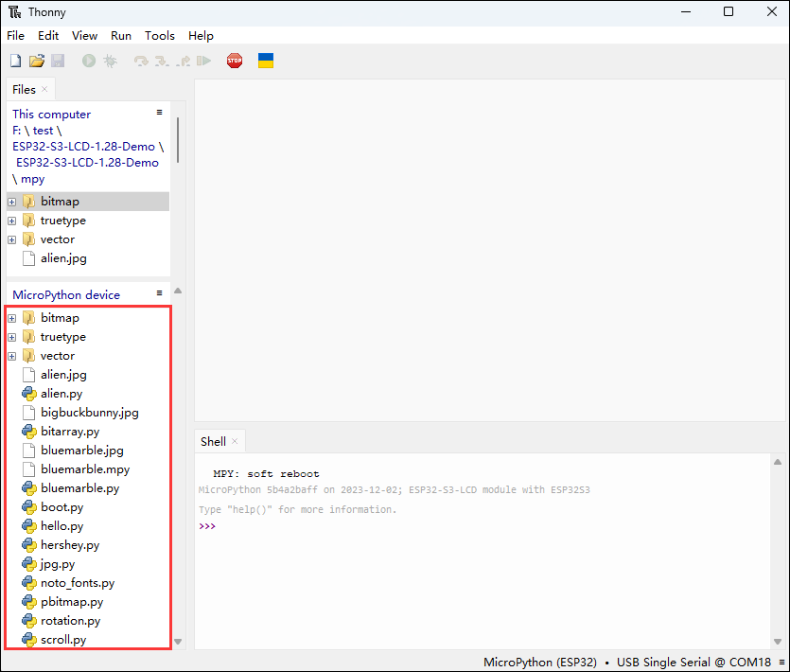The image size is (790, 672).
Task: Select the Files panel tab
Action: 25,89
